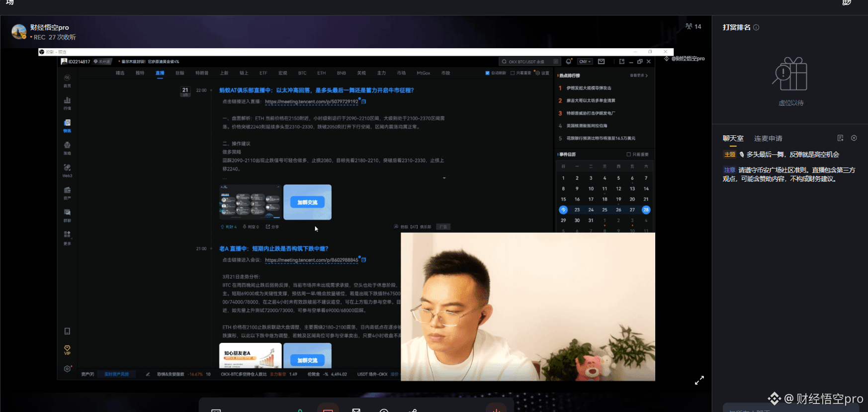Switch to the 聊天室 tab
This screenshot has width=868, height=412.
click(x=733, y=138)
